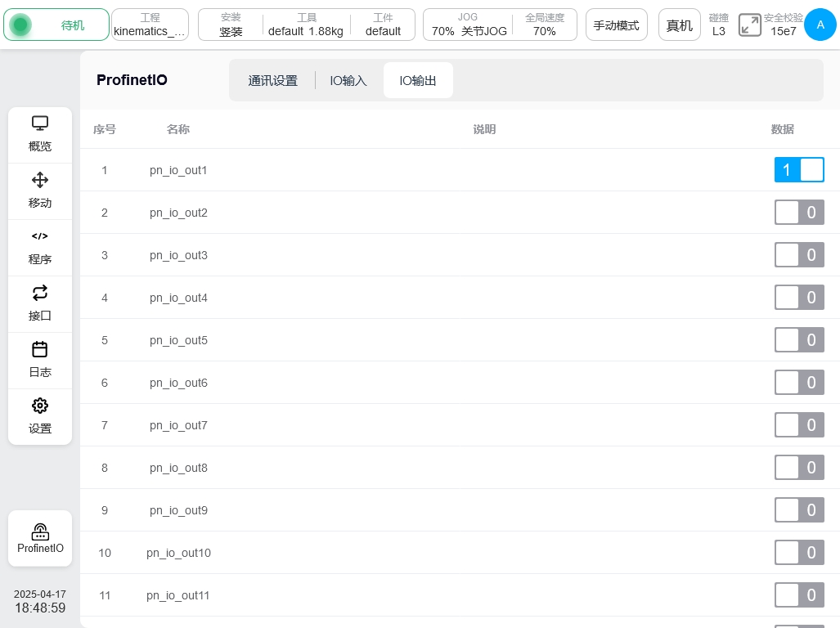
Task: Turn off the pn_io_out1 toggle
Action: pos(798,170)
